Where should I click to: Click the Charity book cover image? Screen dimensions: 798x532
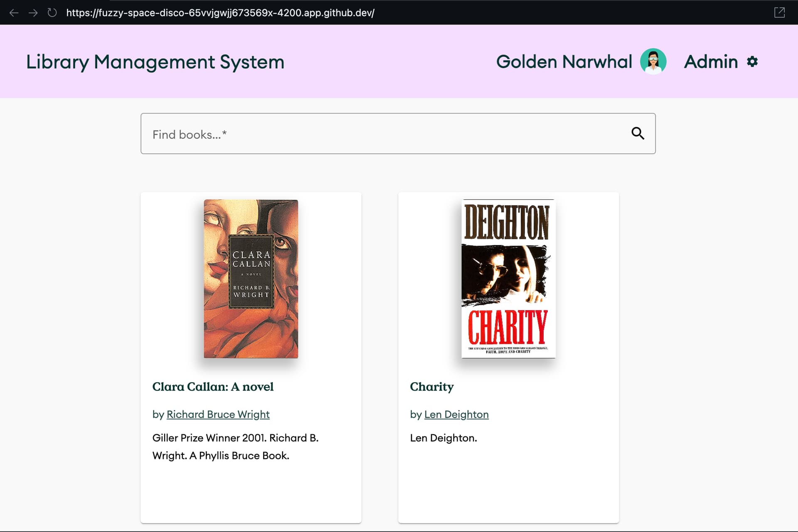click(x=508, y=279)
